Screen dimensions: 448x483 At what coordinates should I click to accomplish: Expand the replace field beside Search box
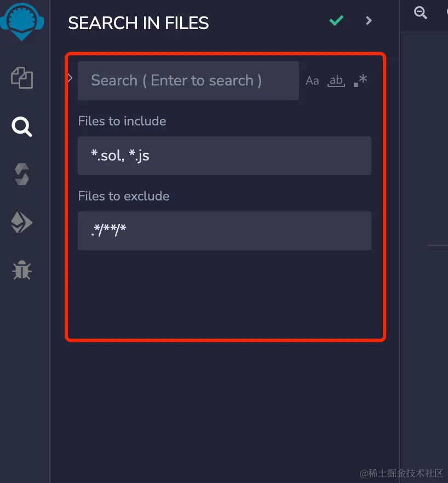70,78
